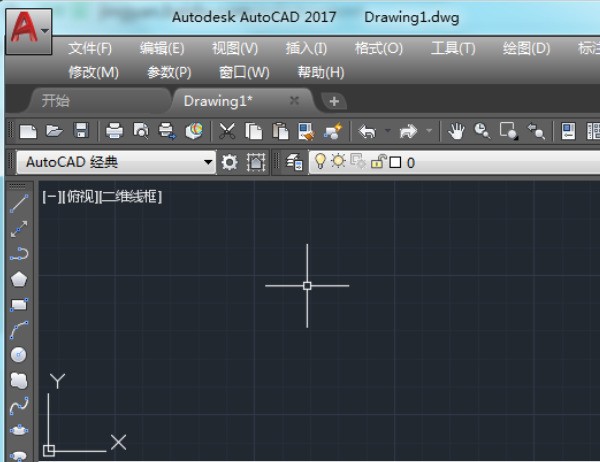
Task: Activate the Circle tool
Action: 18,354
